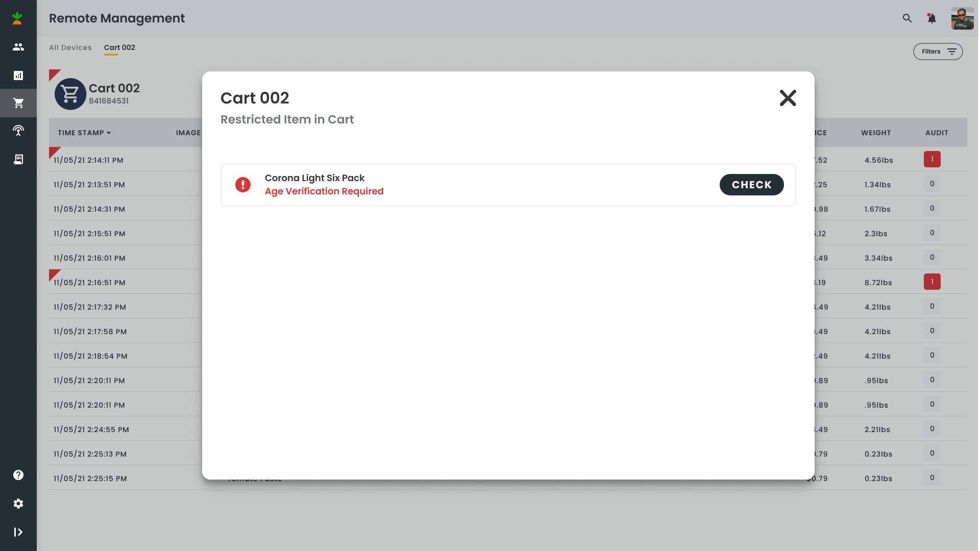Viewport: 980px width, 551px height.
Task: Select the Cart 002 tab
Action: pyautogui.click(x=119, y=47)
